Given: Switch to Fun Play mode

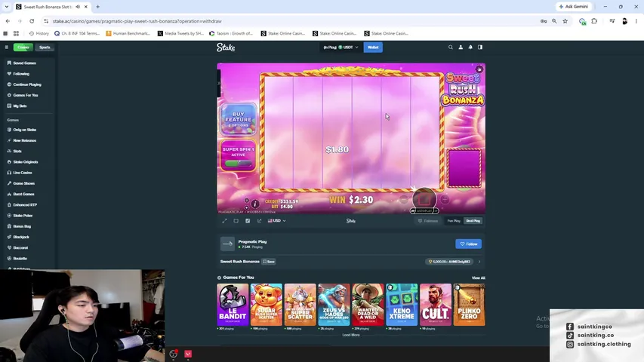Looking at the screenshot, I should pyautogui.click(x=454, y=221).
